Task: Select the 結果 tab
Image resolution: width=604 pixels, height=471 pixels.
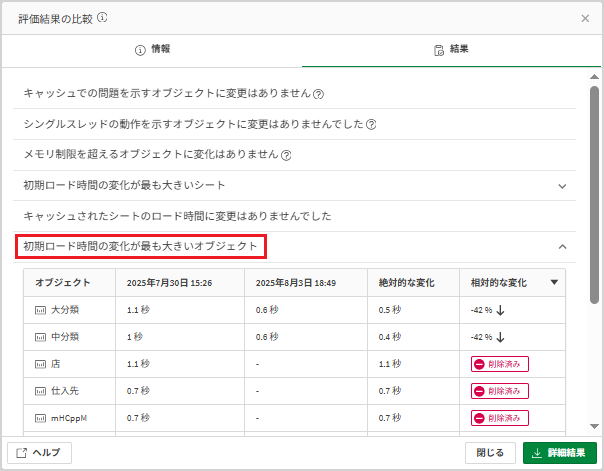Action: click(451, 50)
